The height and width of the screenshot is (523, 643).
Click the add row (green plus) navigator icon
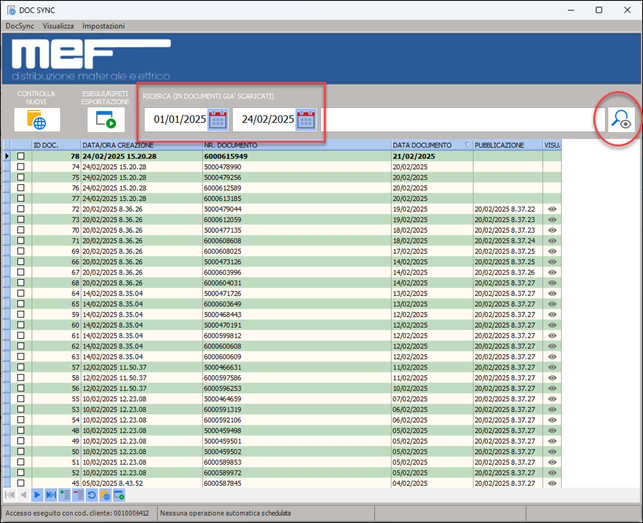tap(64, 495)
